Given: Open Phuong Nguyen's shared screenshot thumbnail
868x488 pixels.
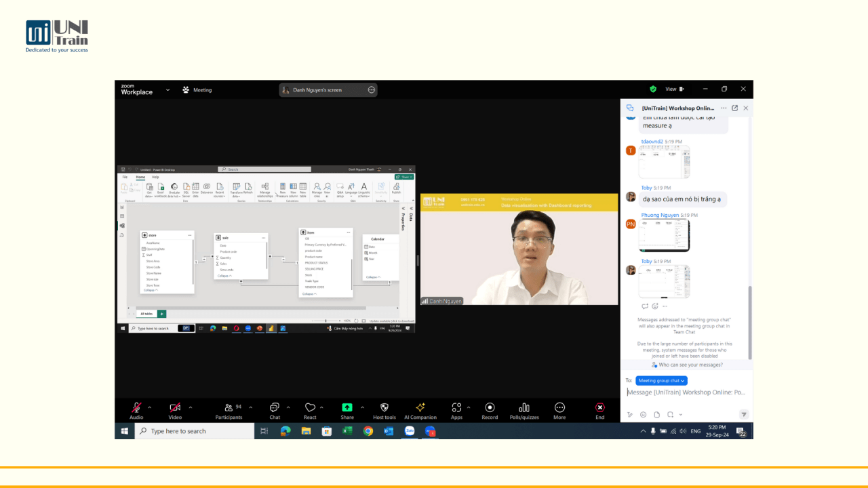Looking at the screenshot, I should (x=664, y=235).
